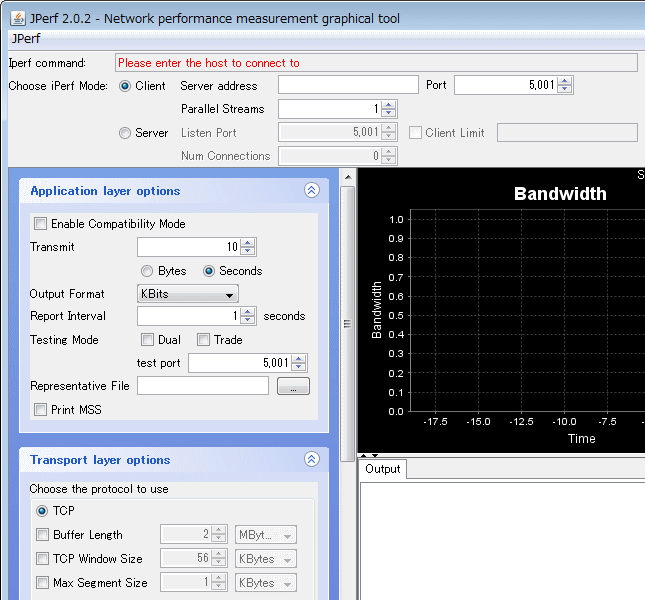This screenshot has height=600, width=645.
Task: Decrease Parallel Streams count
Action: pyautogui.click(x=388, y=113)
